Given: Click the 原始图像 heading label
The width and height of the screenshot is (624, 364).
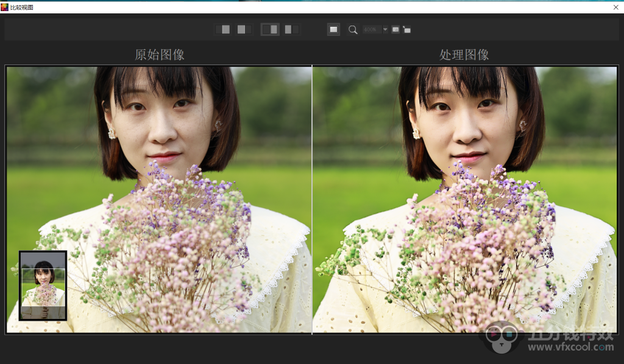Looking at the screenshot, I should 160,55.
